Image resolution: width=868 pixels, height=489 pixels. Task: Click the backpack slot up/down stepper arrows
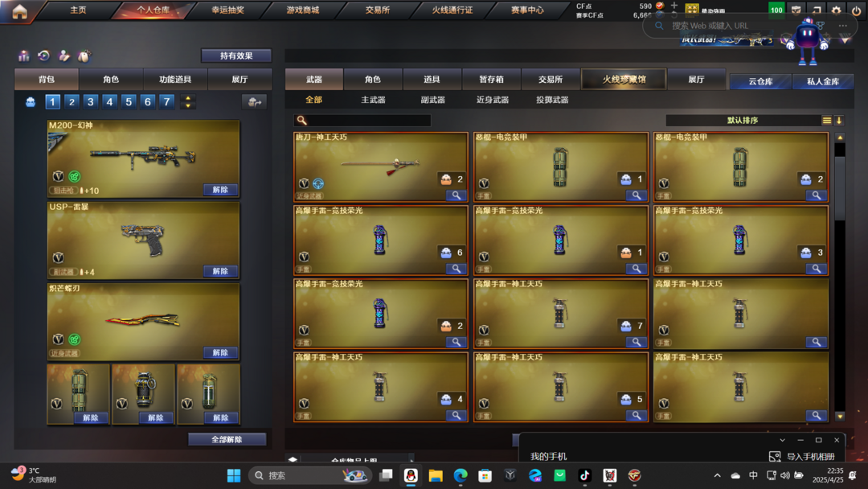tap(188, 102)
